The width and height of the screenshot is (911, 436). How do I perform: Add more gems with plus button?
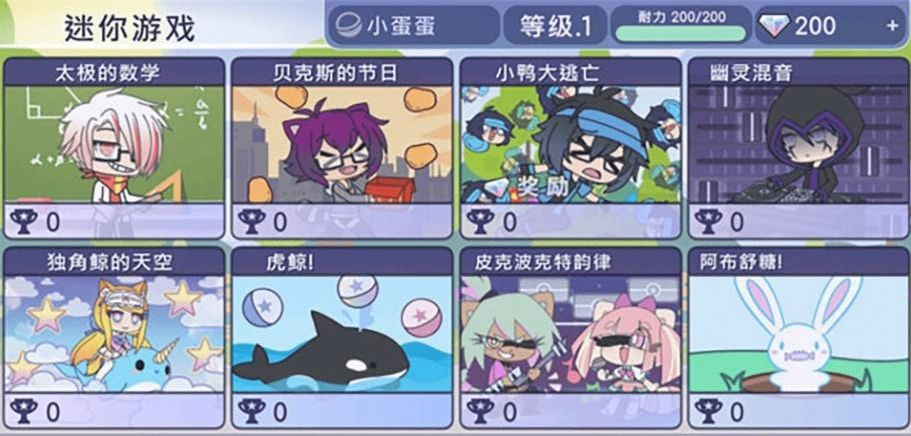click(892, 26)
